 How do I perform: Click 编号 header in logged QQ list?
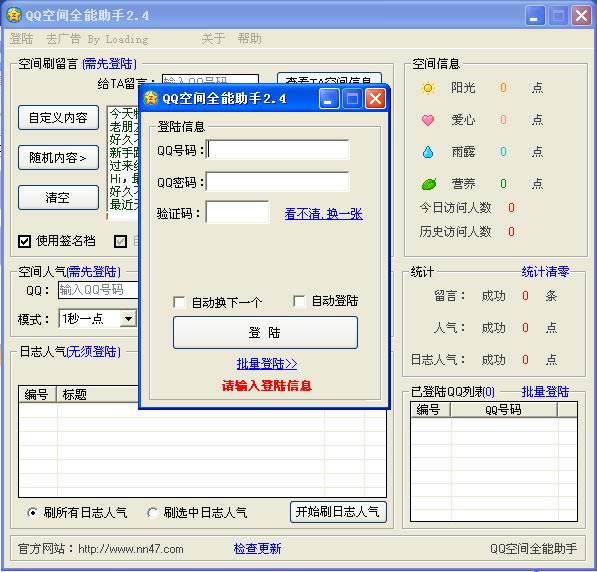point(430,410)
